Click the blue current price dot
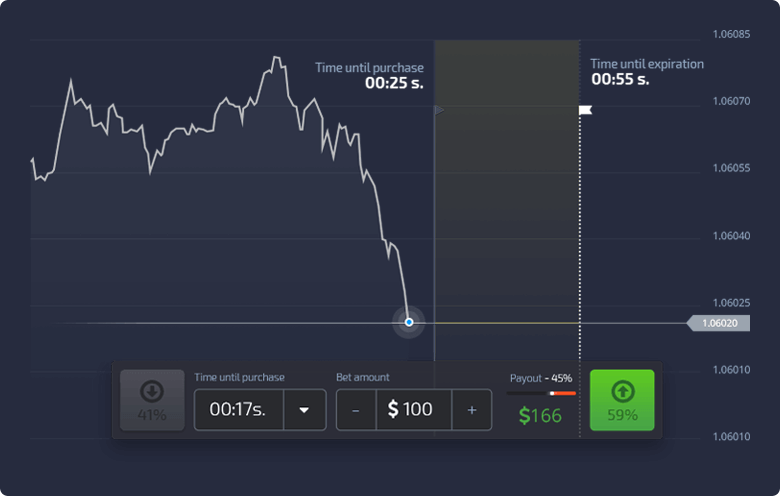Screen dimensions: 780x496 click(409, 322)
